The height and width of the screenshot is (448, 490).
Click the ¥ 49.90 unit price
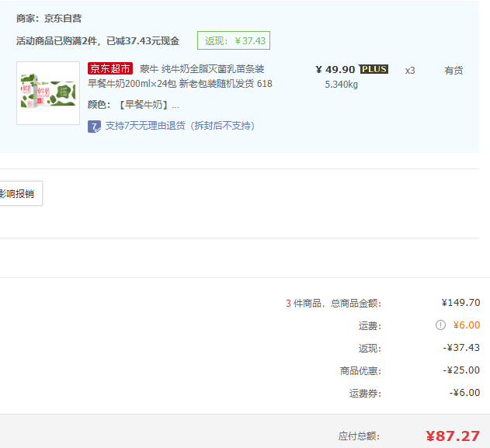pyautogui.click(x=335, y=69)
